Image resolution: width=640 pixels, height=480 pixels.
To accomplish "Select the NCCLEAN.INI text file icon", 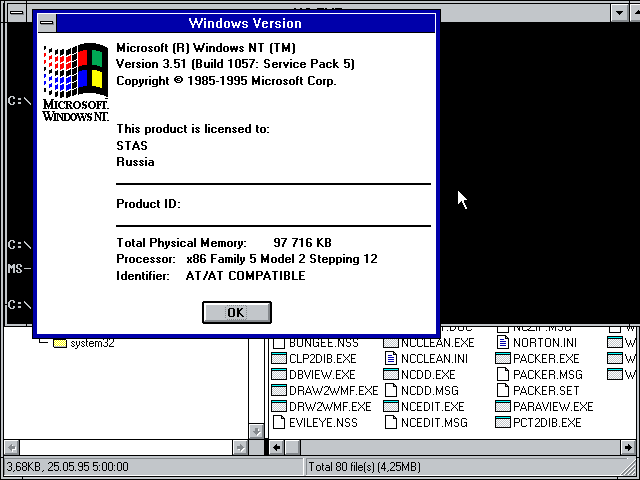I will pyautogui.click(x=391, y=359).
